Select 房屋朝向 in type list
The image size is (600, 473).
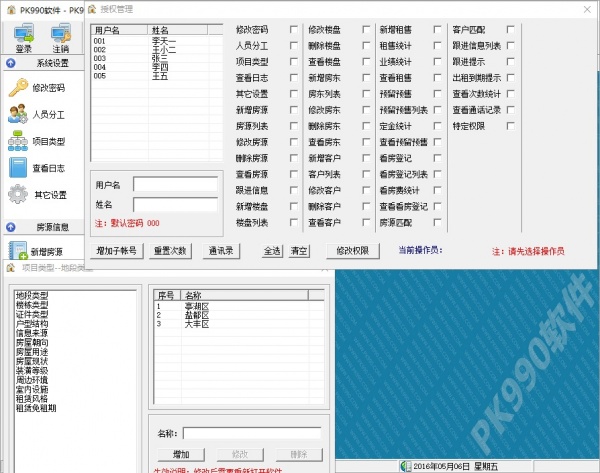tap(32, 343)
